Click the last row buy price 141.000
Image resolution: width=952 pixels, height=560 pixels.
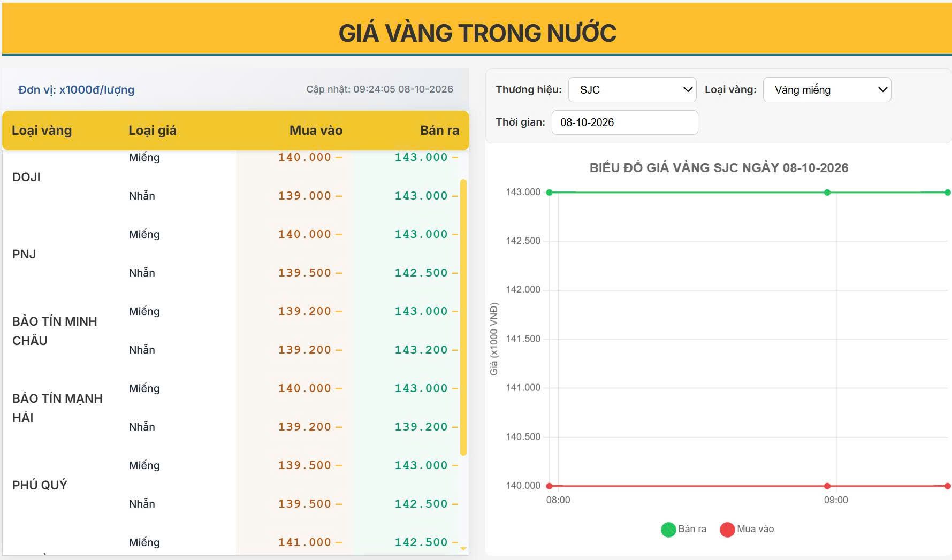click(x=304, y=542)
